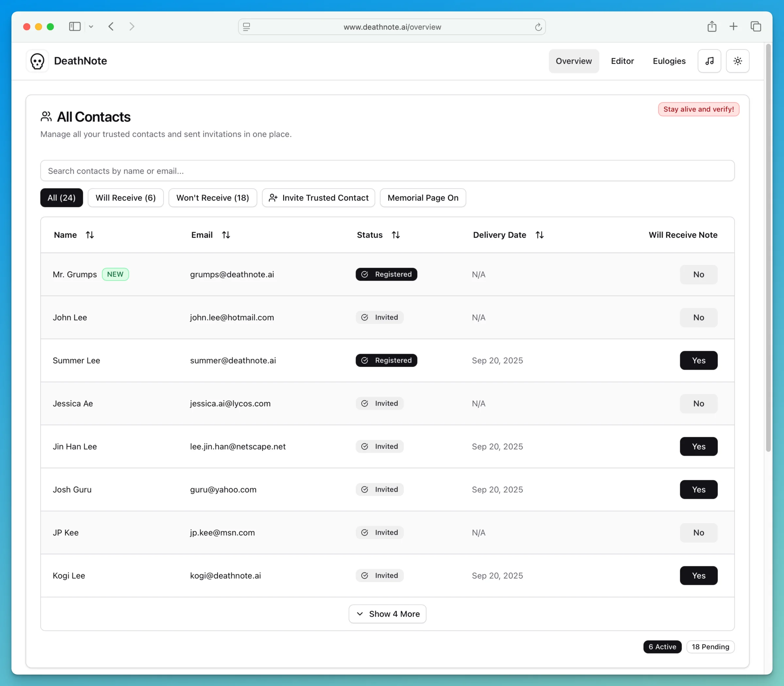The height and width of the screenshot is (686, 784).
Task: Filter contacts by Will Receive (6)
Action: coord(126,198)
